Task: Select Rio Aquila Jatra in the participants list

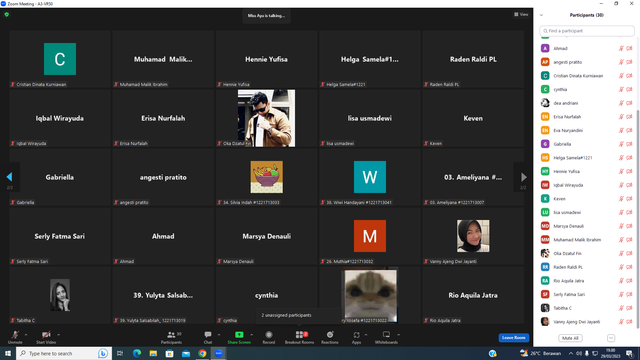Action: 587,281
